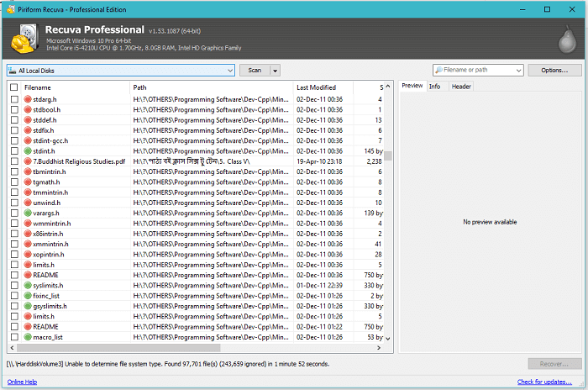
Task: Toggle the select-all checkbox in header
Action: coord(14,87)
